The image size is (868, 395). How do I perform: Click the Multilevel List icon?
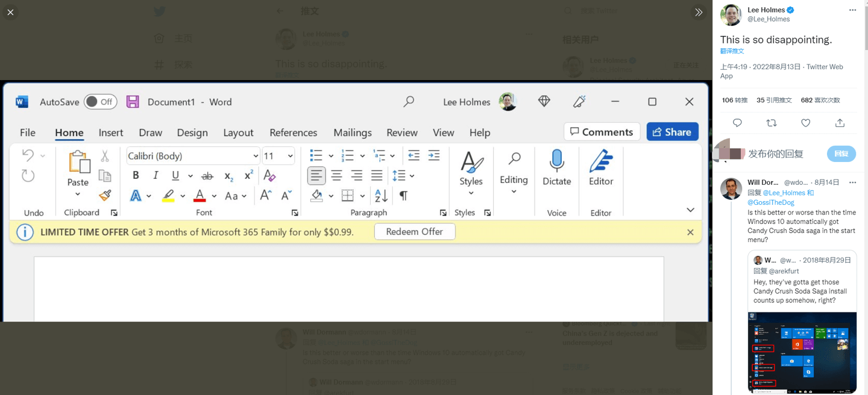(x=379, y=155)
